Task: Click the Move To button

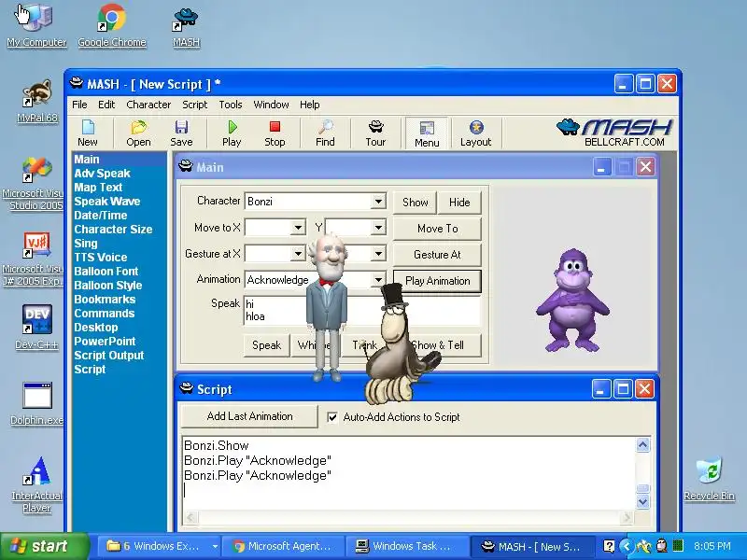Action: click(x=437, y=229)
